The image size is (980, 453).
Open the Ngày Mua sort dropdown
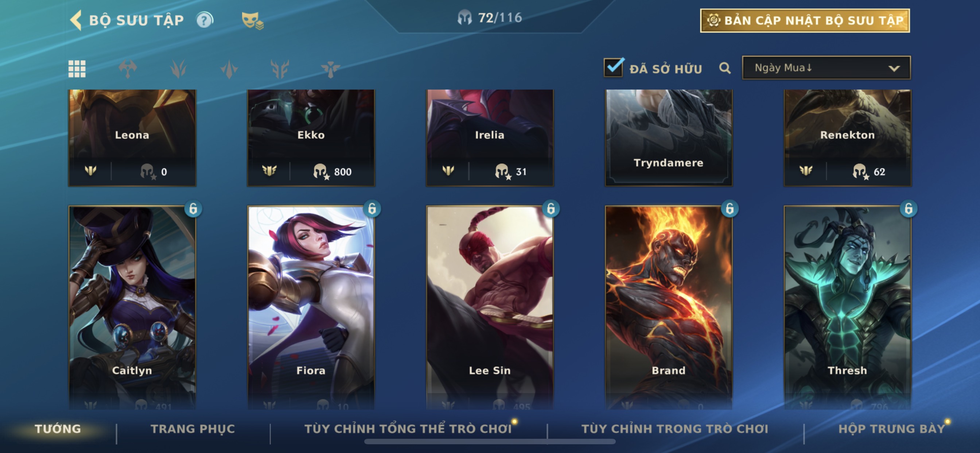click(x=826, y=68)
